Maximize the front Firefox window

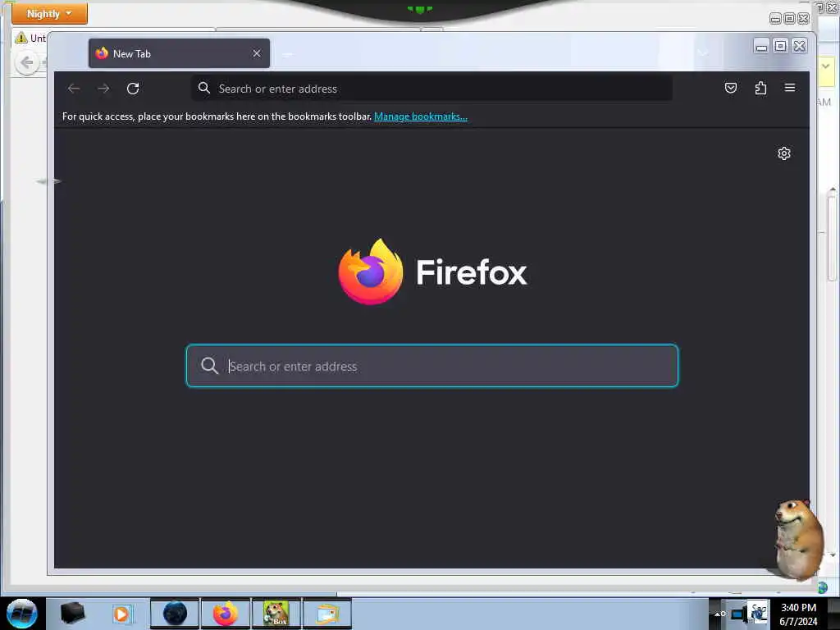point(781,47)
